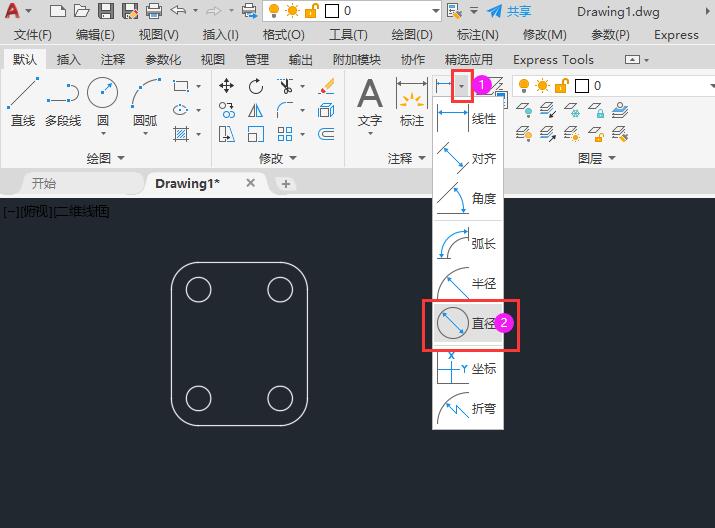Choose 直径 diameter dimension
This screenshot has width=715, height=528.
(x=468, y=323)
